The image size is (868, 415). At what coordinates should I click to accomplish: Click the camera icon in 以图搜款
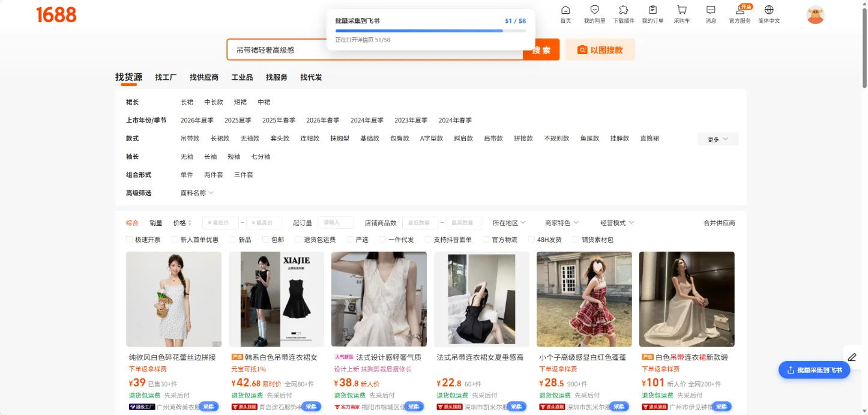pyautogui.click(x=582, y=50)
